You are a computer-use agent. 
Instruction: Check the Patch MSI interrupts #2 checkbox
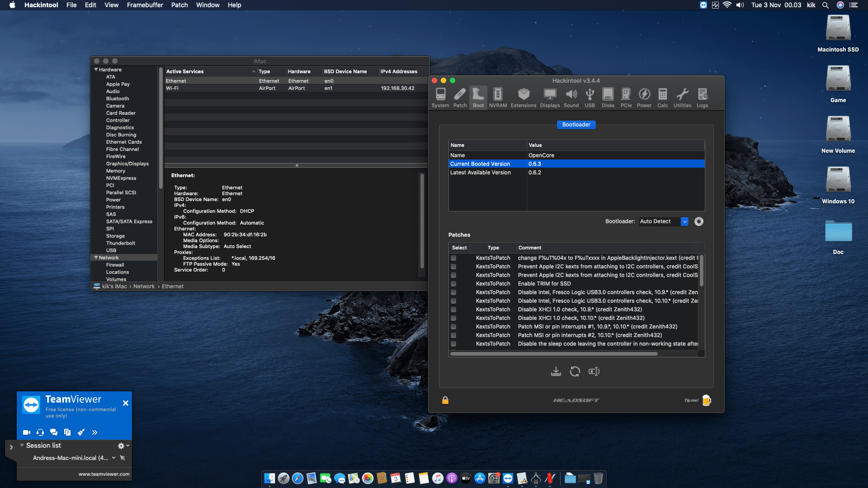[453, 335]
